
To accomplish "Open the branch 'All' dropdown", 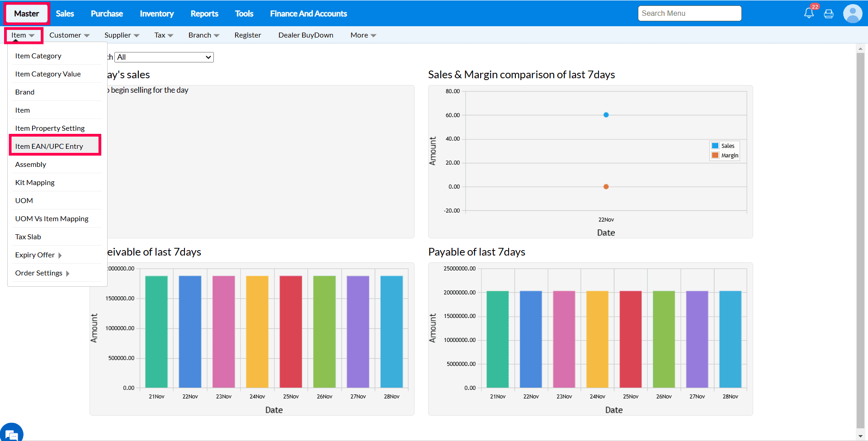I will point(165,57).
